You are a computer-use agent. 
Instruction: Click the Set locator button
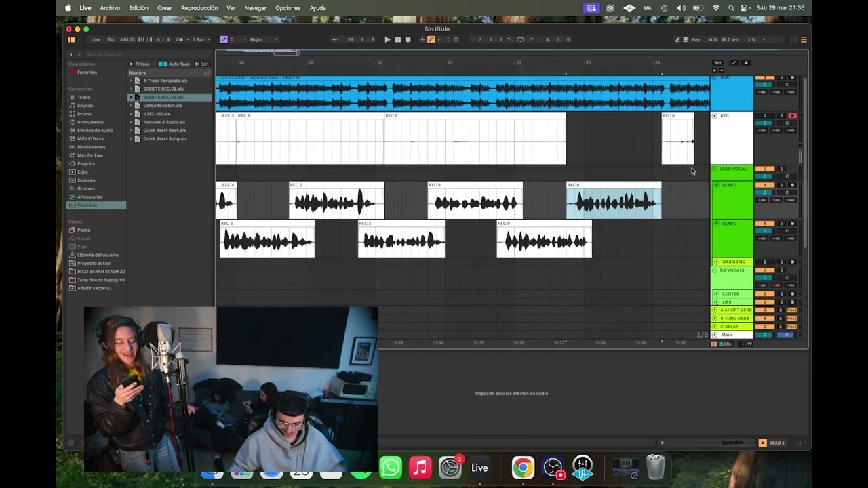coord(717,63)
